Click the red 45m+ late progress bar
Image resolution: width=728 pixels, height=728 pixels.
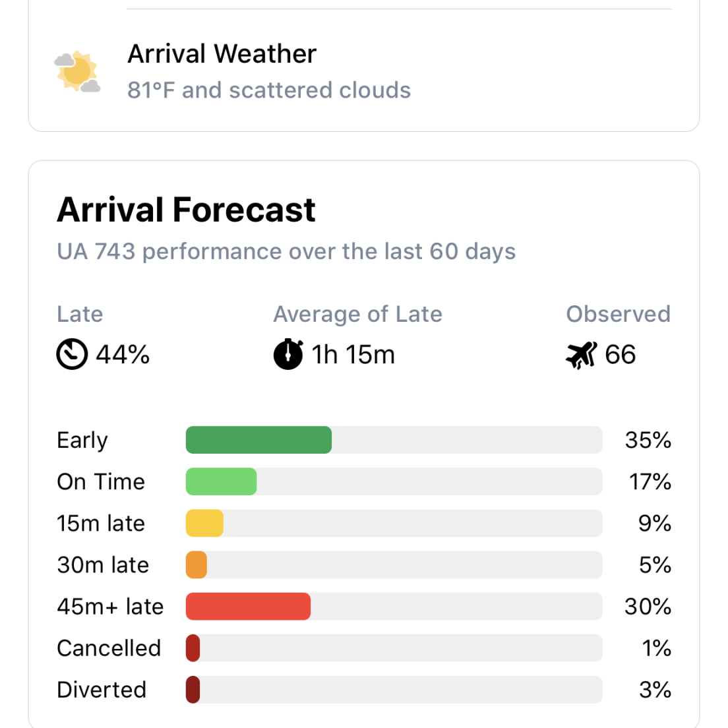[x=248, y=606]
